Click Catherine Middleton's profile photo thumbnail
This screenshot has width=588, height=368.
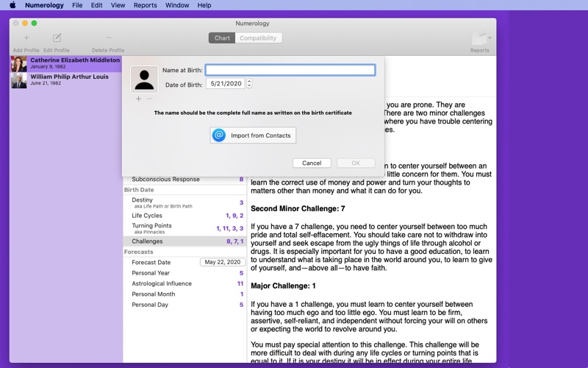pos(19,64)
